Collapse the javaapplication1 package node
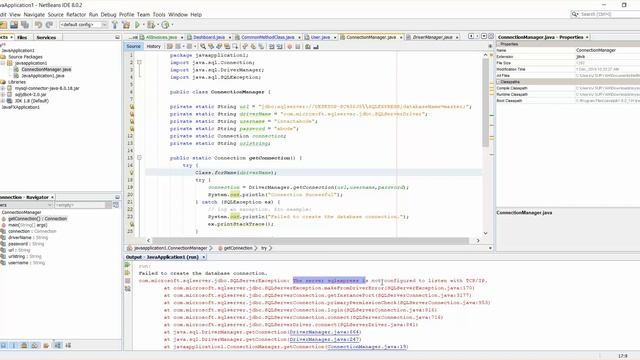 pos(3,63)
